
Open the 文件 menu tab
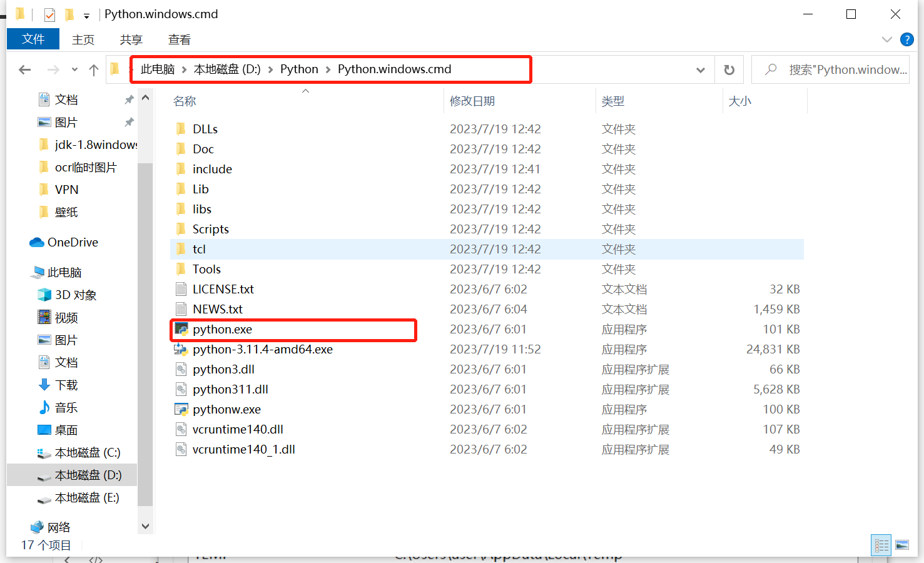coord(33,39)
